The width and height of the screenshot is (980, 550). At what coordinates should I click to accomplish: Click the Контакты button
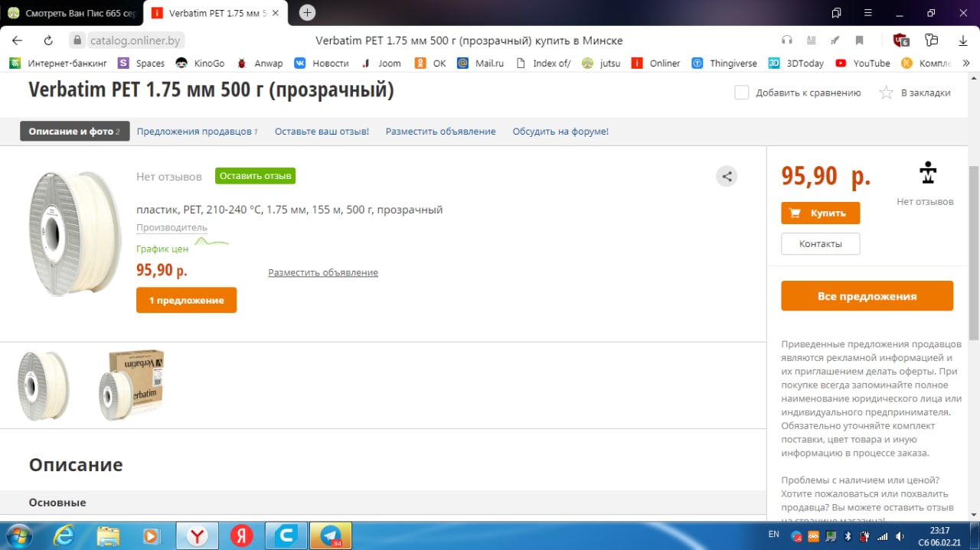click(820, 244)
